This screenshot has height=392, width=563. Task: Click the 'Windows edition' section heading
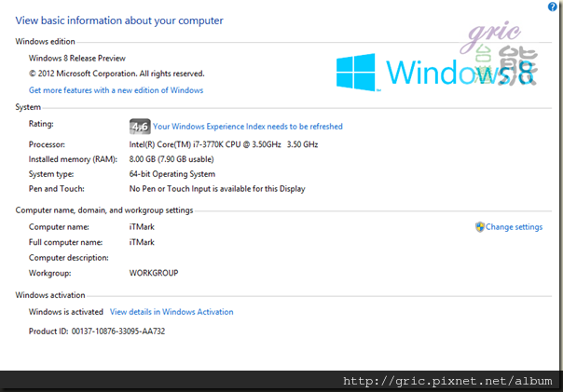[x=46, y=41]
